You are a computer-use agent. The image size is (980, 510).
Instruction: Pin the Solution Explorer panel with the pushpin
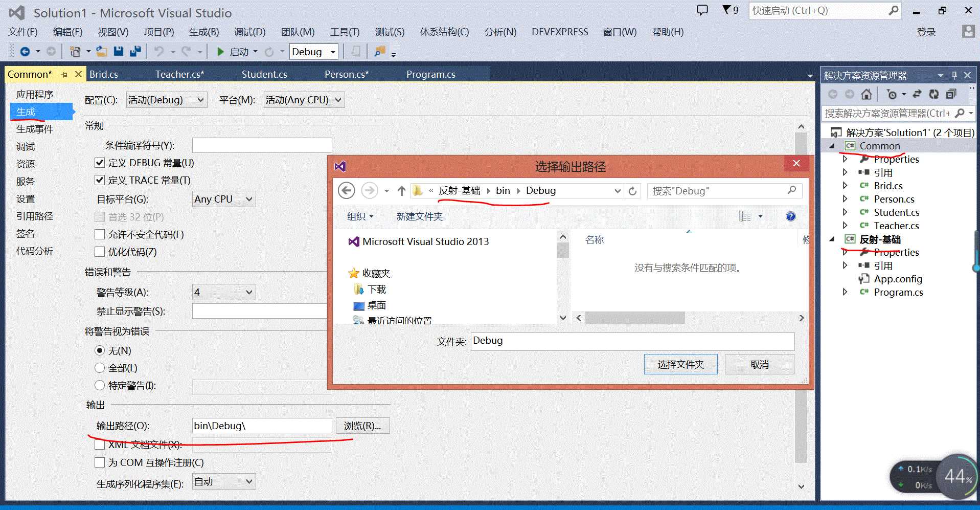(x=954, y=76)
